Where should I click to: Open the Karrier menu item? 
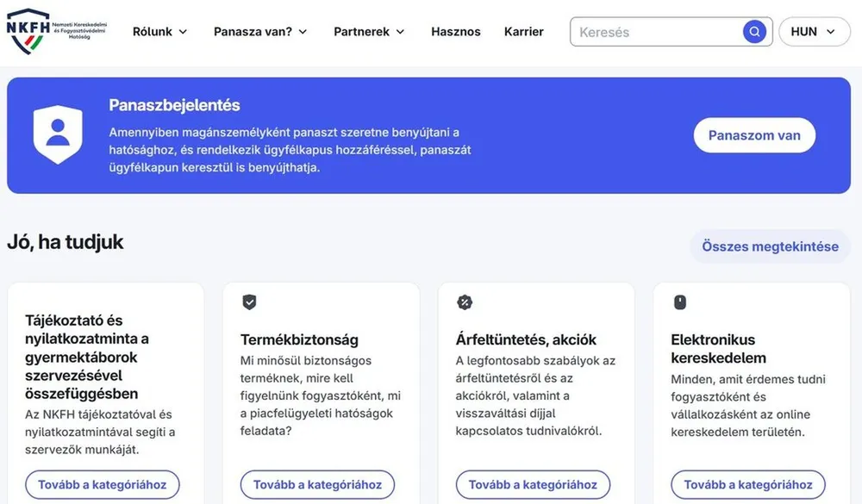[x=523, y=31]
